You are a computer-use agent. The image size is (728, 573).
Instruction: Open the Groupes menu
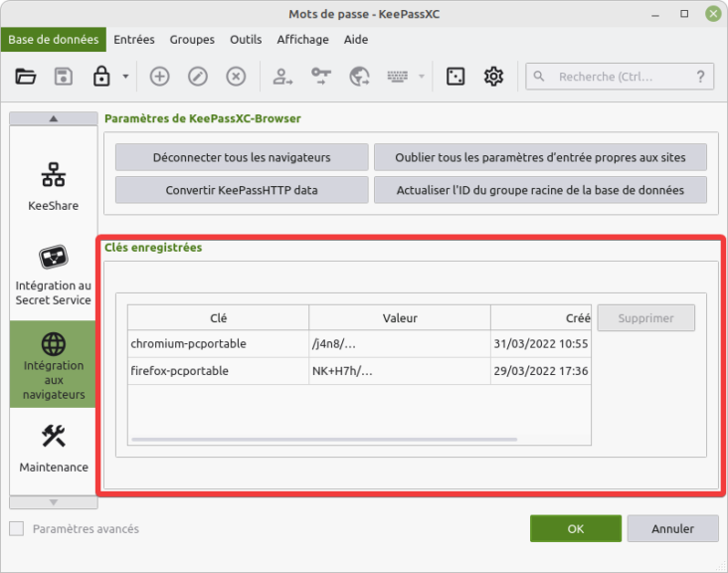click(192, 40)
